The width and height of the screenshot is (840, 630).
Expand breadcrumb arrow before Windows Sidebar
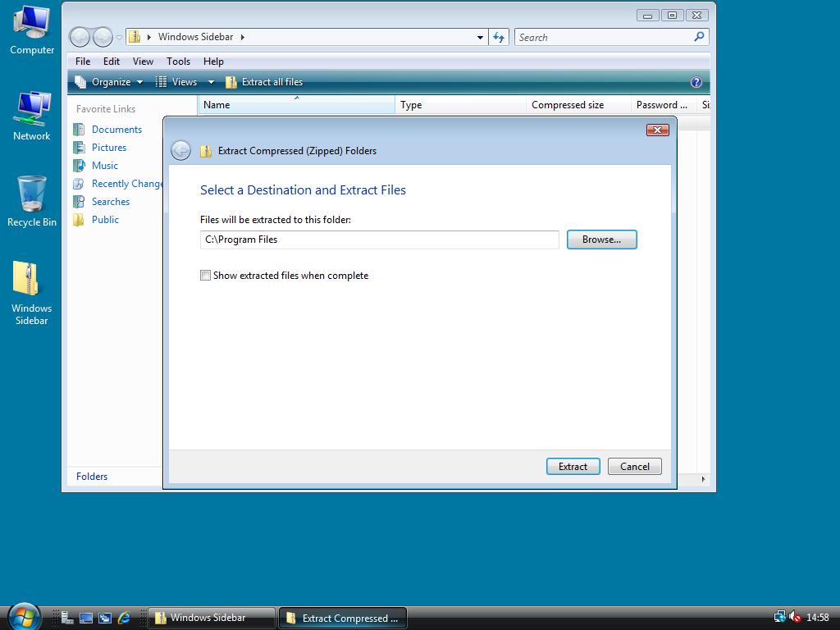149,37
